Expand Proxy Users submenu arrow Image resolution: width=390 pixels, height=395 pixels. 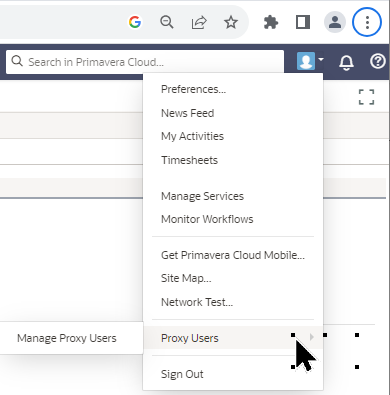pos(312,337)
